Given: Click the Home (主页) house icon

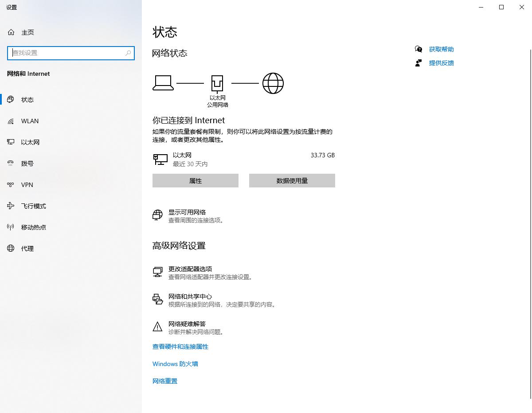Looking at the screenshot, I should pos(11,32).
